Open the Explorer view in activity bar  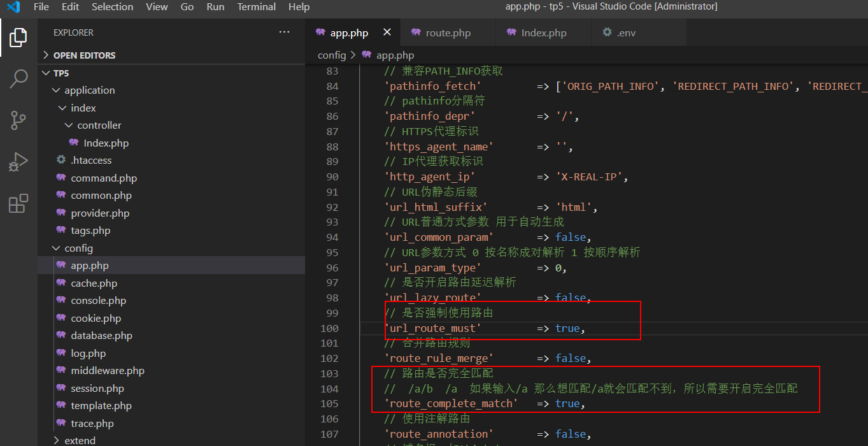[18, 38]
